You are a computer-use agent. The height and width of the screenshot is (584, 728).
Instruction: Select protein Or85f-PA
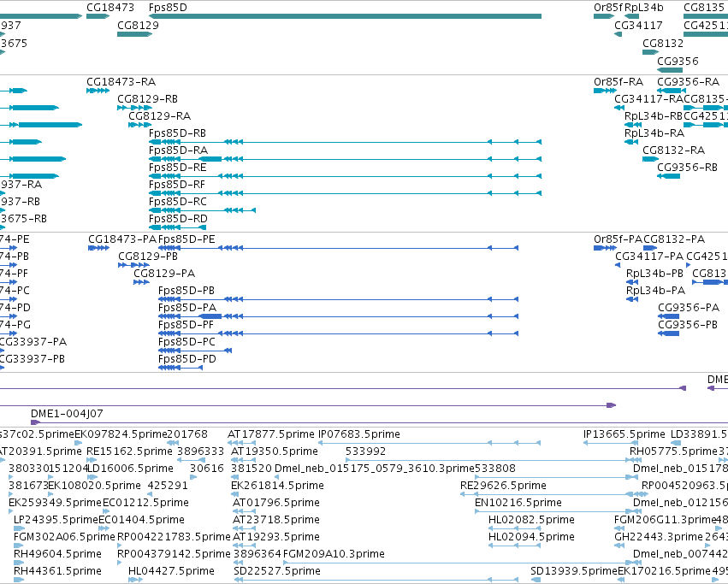pyautogui.click(x=618, y=239)
